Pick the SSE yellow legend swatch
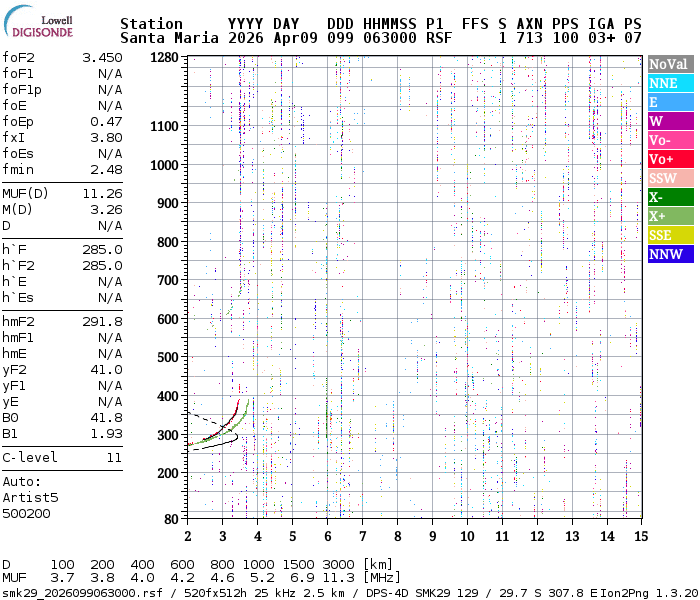This screenshot has height=600, width=700. [x=670, y=235]
